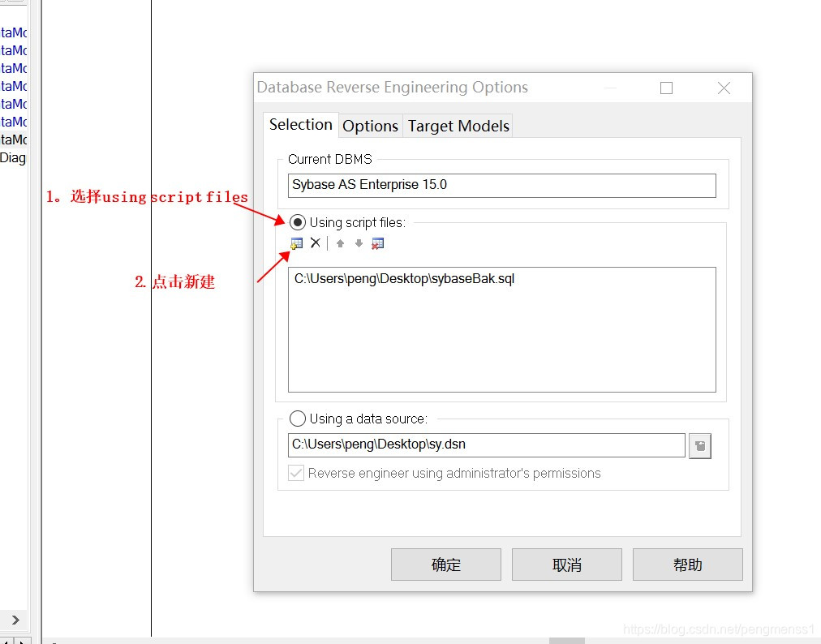Click the Add Files icon for script files
This screenshot has width=821, height=644.
[297, 243]
